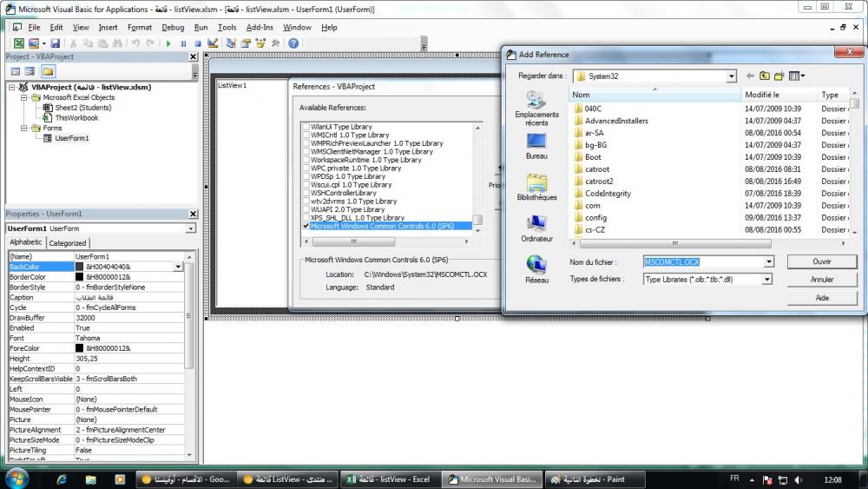Check WMICntl 1.0 Type Library reference
Screen dimensions: 868x489
pos(306,135)
